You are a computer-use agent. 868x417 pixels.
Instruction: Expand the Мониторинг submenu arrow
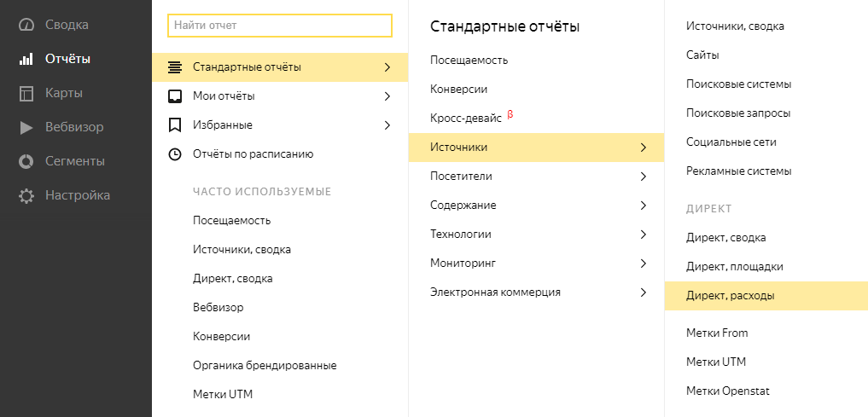643,264
